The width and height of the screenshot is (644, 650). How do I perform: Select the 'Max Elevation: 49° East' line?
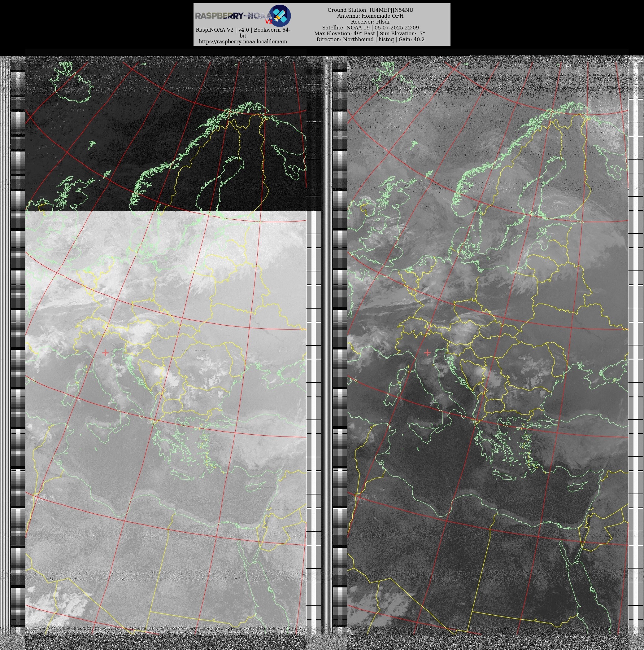point(370,34)
